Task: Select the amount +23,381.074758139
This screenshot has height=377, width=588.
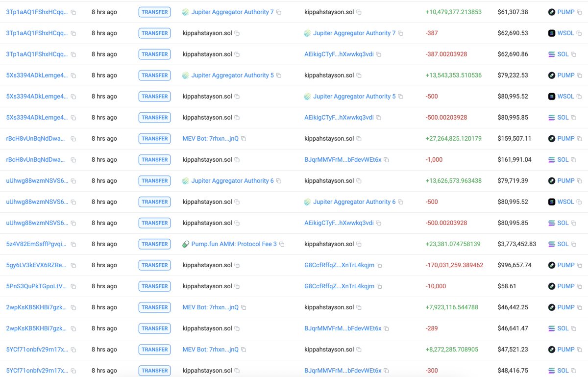Action: pos(453,244)
